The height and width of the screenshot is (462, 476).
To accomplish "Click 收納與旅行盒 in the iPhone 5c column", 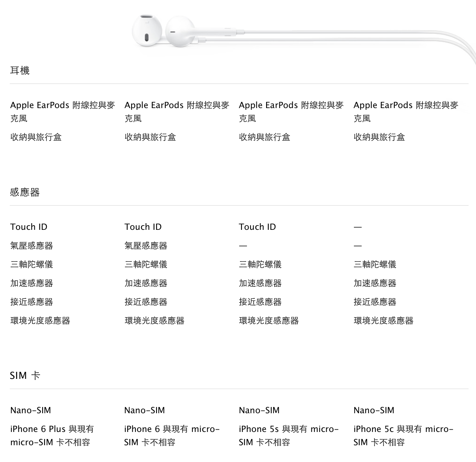I will [x=379, y=137].
